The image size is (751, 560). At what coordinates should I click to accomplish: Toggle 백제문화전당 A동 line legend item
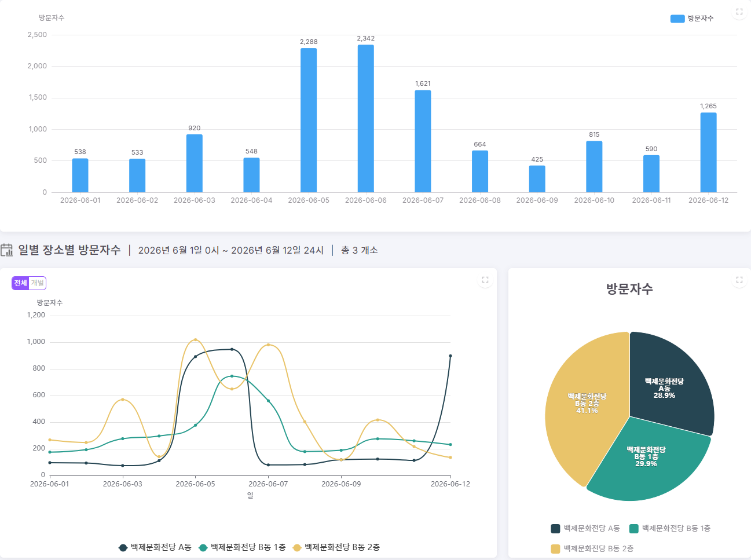click(x=155, y=547)
